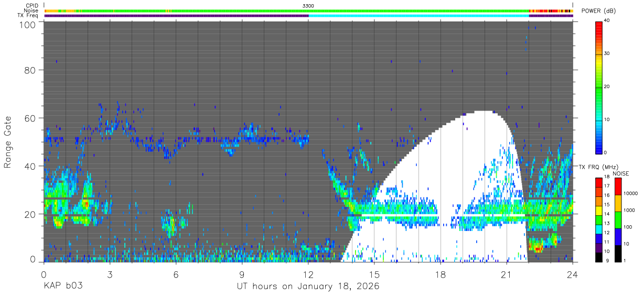This screenshot has height=297, width=644.
Task: Click the 'NOISE' legend title
Action: 621,173
